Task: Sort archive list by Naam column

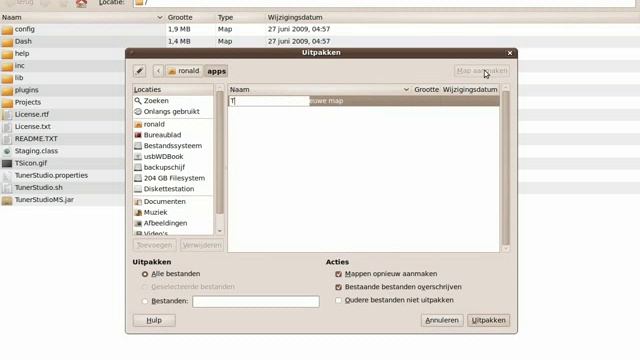Action: [x=82, y=17]
